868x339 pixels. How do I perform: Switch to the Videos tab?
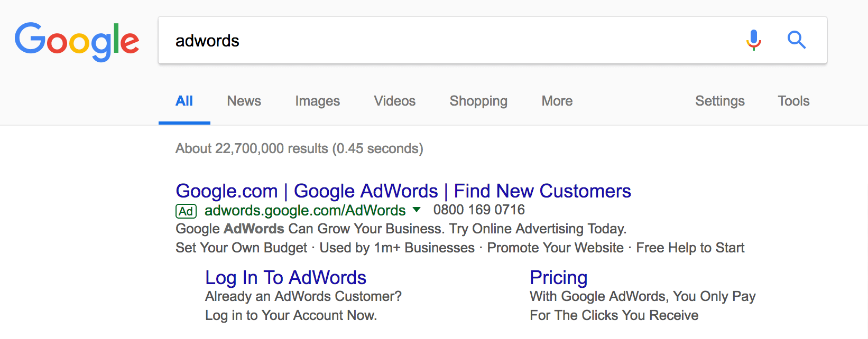click(x=394, y=101)
